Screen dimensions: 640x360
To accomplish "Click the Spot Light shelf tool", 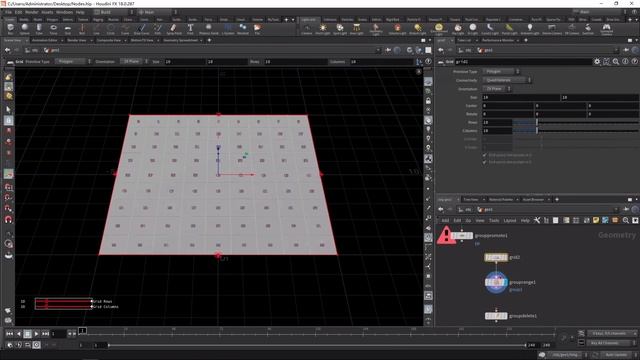I will (x=340, y=29).
